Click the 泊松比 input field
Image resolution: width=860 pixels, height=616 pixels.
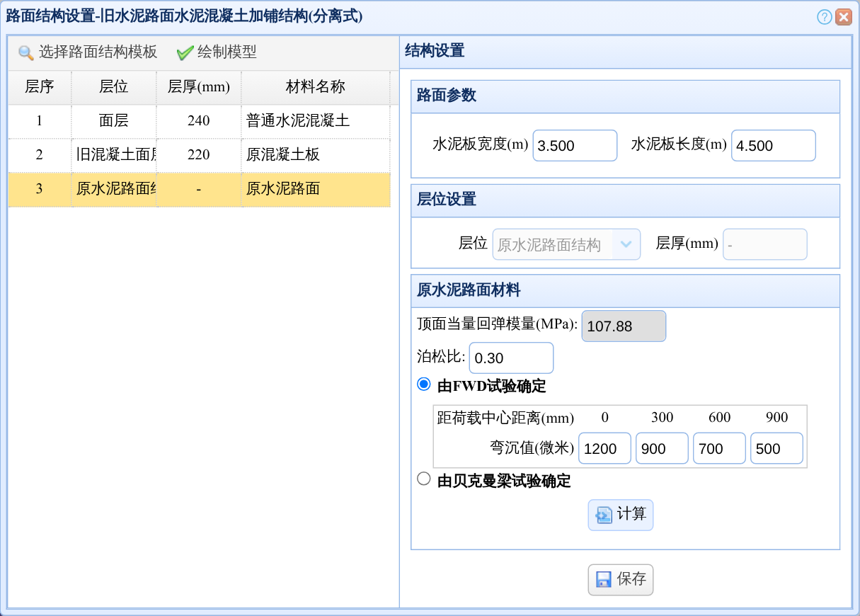coord(511,358)
